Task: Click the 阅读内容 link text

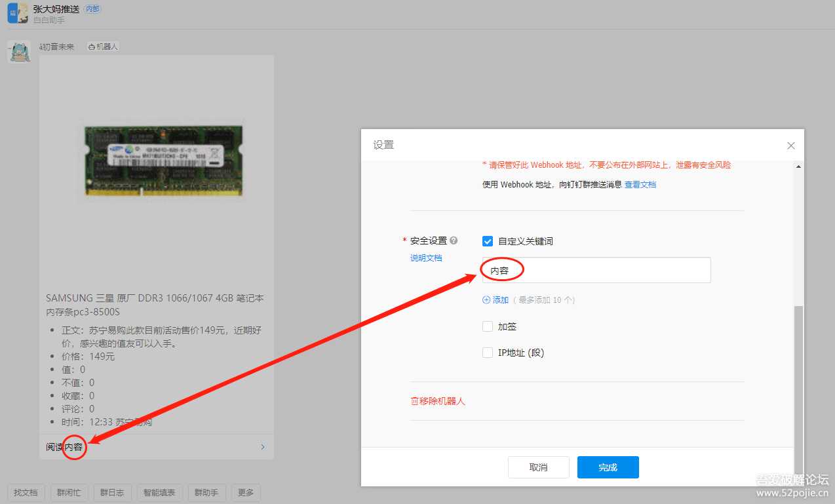Action: [x=64, y=447]
